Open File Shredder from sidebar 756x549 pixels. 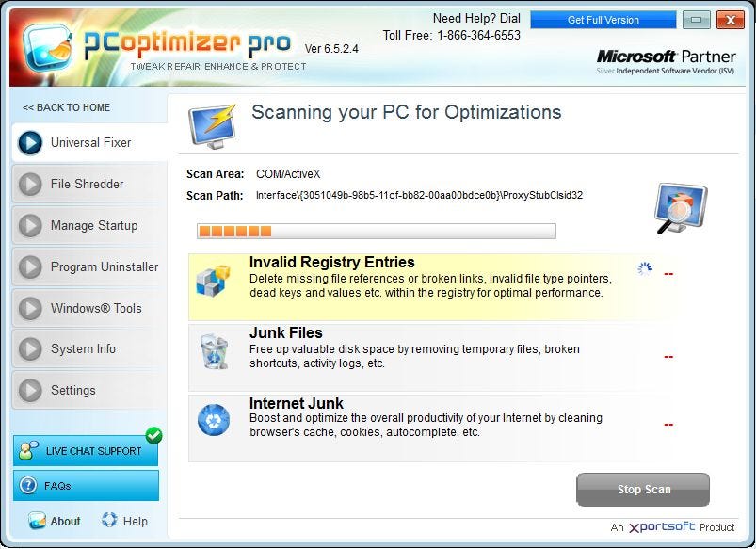89,184
